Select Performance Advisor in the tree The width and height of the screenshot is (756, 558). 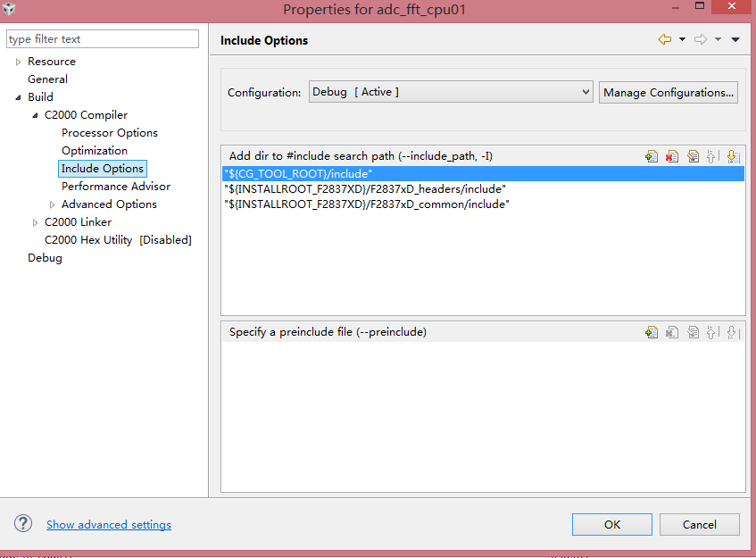pos(115,187)
